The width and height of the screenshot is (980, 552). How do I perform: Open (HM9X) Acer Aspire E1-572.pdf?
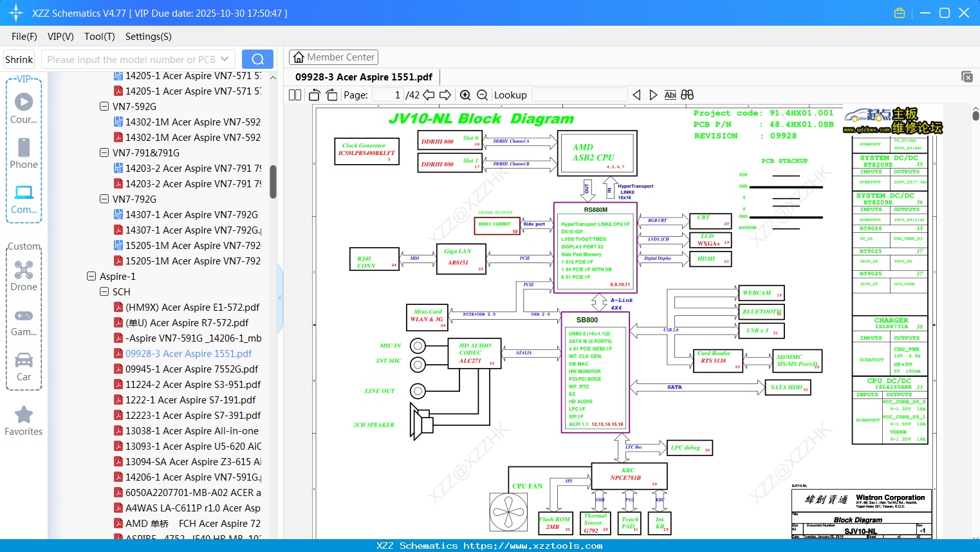192,308
